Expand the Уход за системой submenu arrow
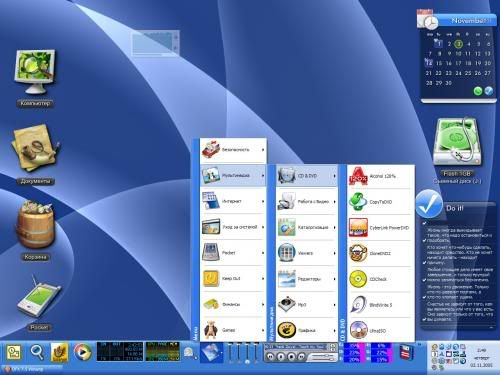Screen dimensions: 500x375 pos(263,227)
